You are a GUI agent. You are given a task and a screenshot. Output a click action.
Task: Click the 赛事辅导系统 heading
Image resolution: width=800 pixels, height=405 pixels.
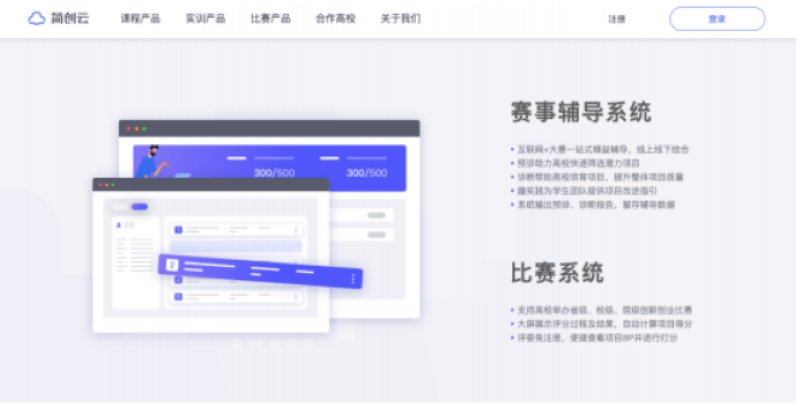(580, 111)
